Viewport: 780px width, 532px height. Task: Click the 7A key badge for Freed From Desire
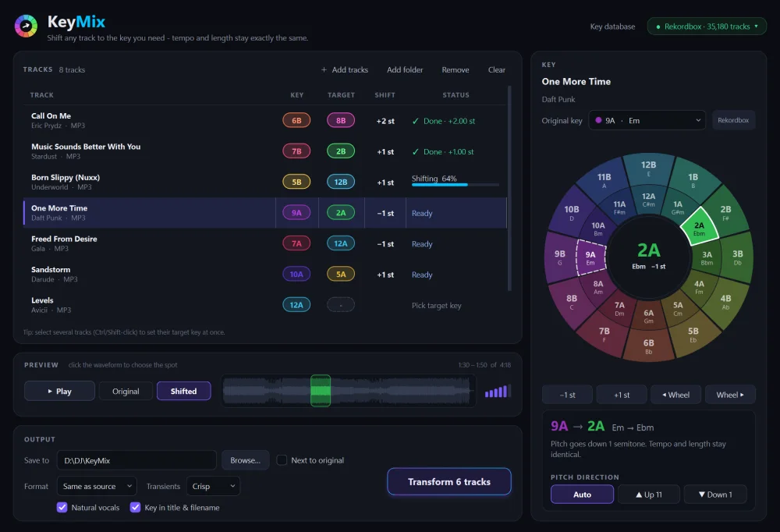pyautogui.click(x=296, y=244)
